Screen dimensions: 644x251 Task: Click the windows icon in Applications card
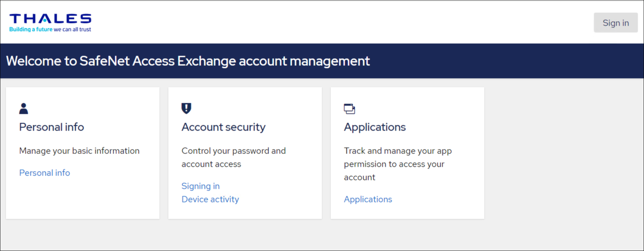(349, 109)
